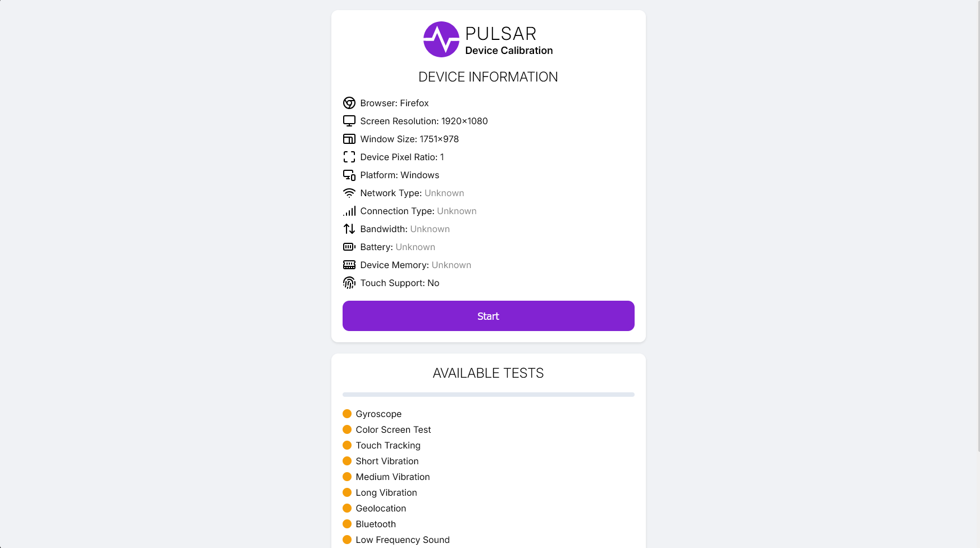Screen dimensions: 980x548
Task: Click the browser icon beside Firefox
Action: coord(349,103)
